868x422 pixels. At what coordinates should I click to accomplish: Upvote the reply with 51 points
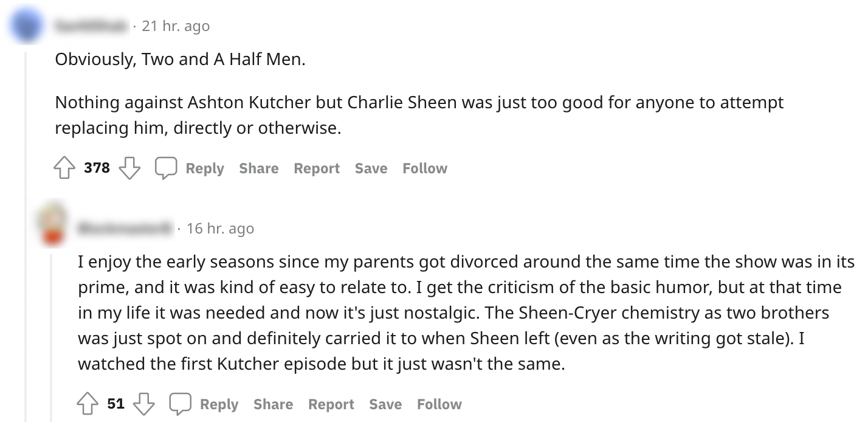coord(88,404)
